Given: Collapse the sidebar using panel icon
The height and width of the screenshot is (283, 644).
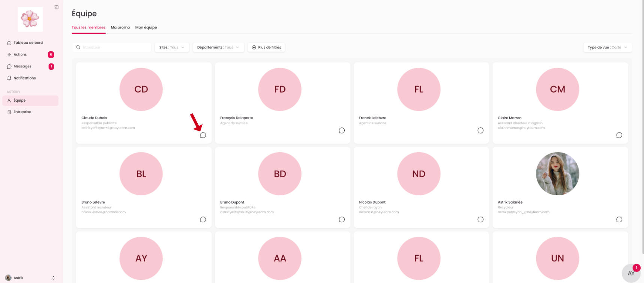Looking at the screenshot, I should (57, 7).
